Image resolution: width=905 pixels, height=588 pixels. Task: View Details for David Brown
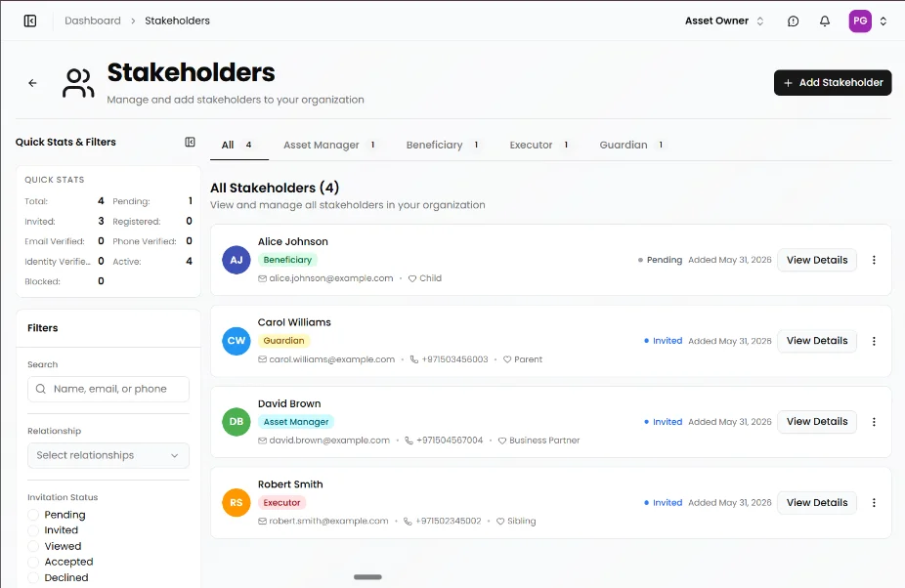817,422
